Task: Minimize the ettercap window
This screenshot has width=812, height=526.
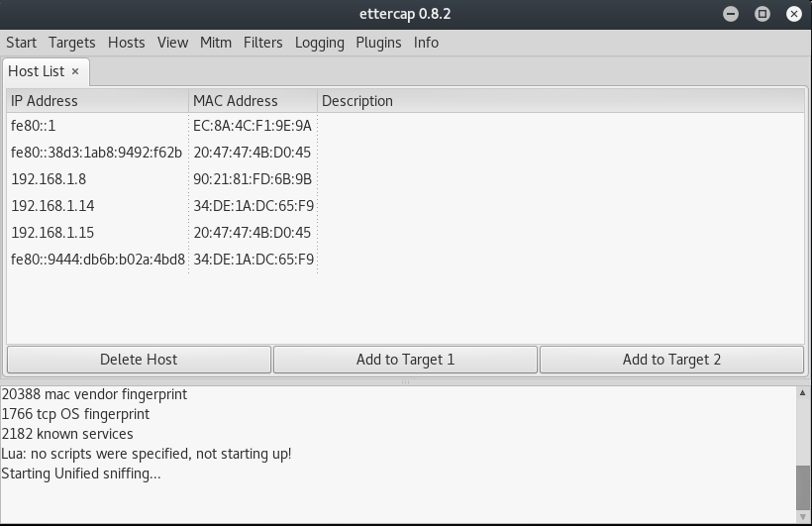Action: (731, 14)
